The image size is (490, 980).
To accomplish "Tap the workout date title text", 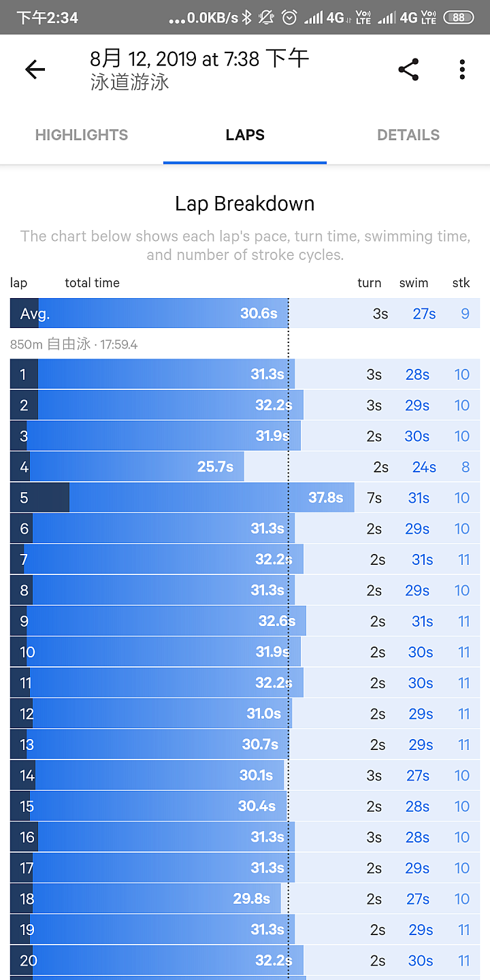I will tap(199, 59).
